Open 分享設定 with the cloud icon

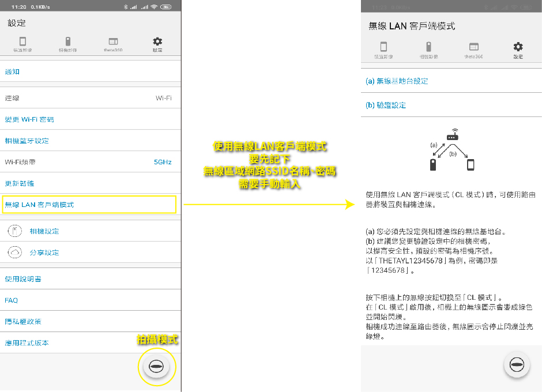click(16, 252)
